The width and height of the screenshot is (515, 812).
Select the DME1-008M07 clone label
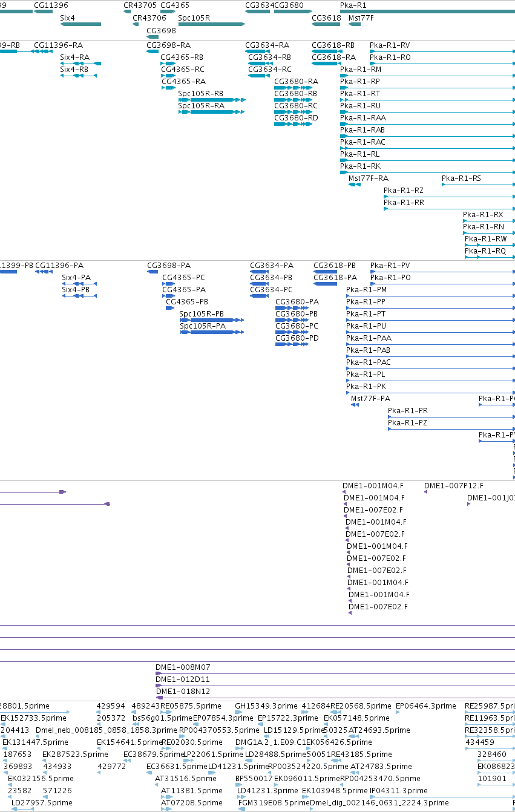(183, 667)
